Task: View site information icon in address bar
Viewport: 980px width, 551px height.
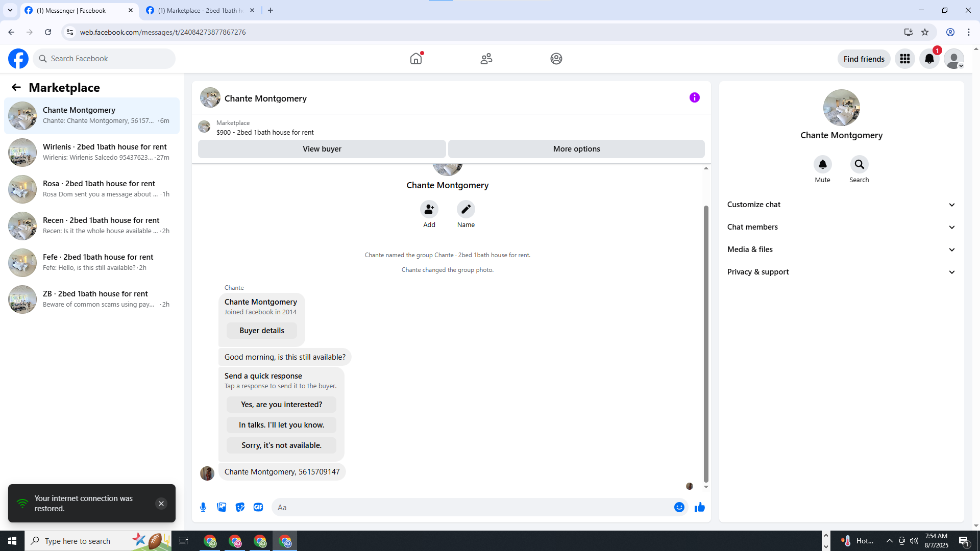Action: point(70,32)
